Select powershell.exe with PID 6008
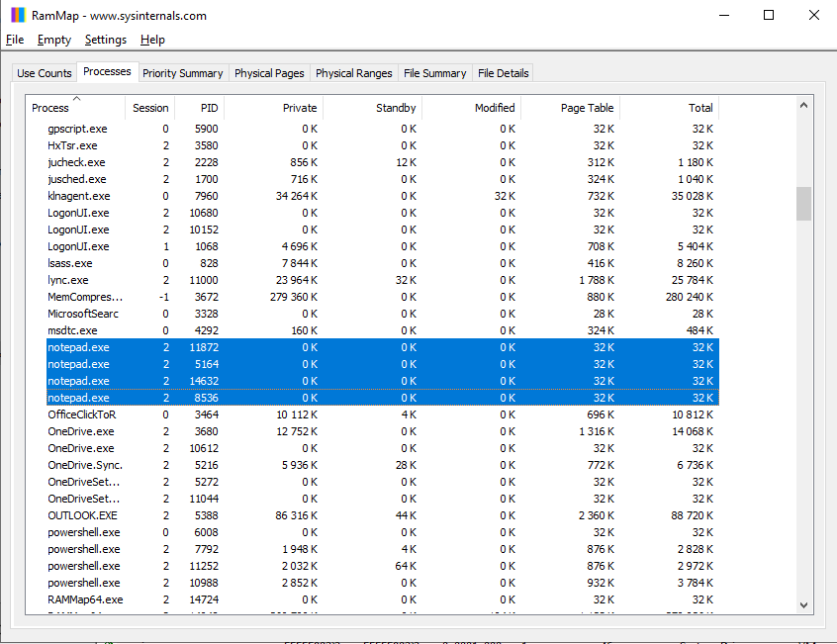The width and height of the screenshot is (837, 644). (383, 532)
